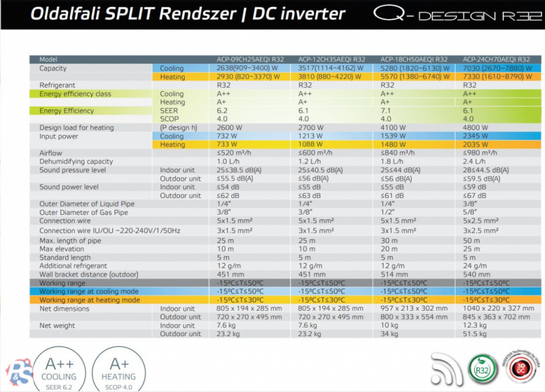The width and height of the screenshot is (545, 392).
Task: Click the green Energy efficiency class label
Action: coord(75,94)
